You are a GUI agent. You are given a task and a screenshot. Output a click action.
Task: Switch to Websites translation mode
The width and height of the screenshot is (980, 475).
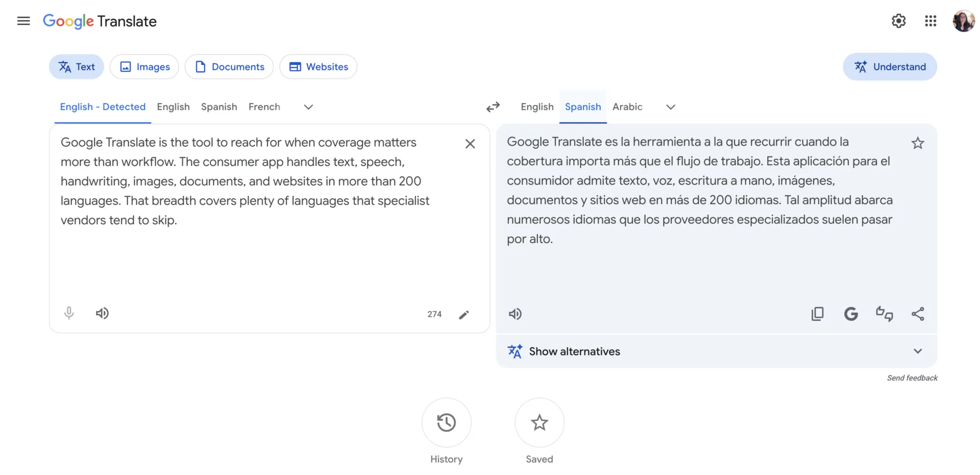pyautogui.click(x=318, y=67)
